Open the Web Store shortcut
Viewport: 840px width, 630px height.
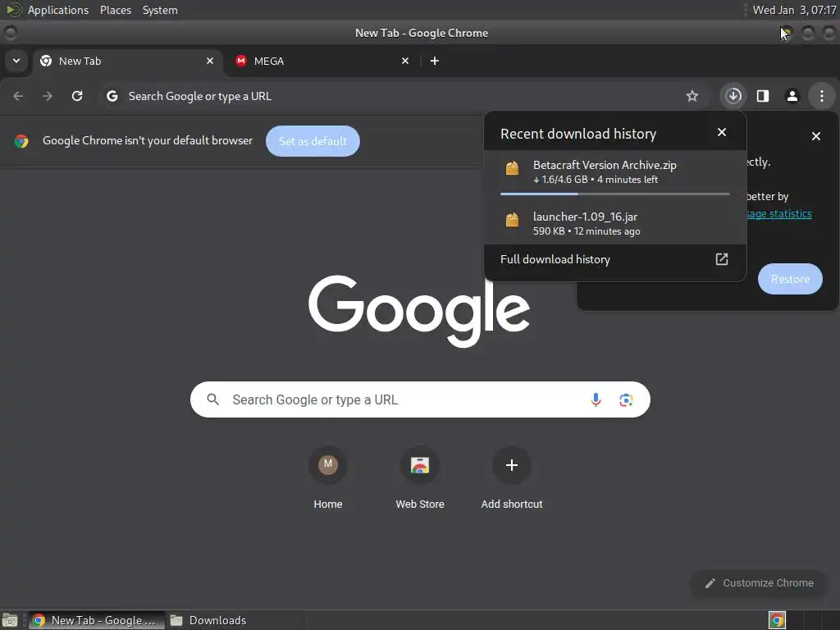click(x=420, y=477)
